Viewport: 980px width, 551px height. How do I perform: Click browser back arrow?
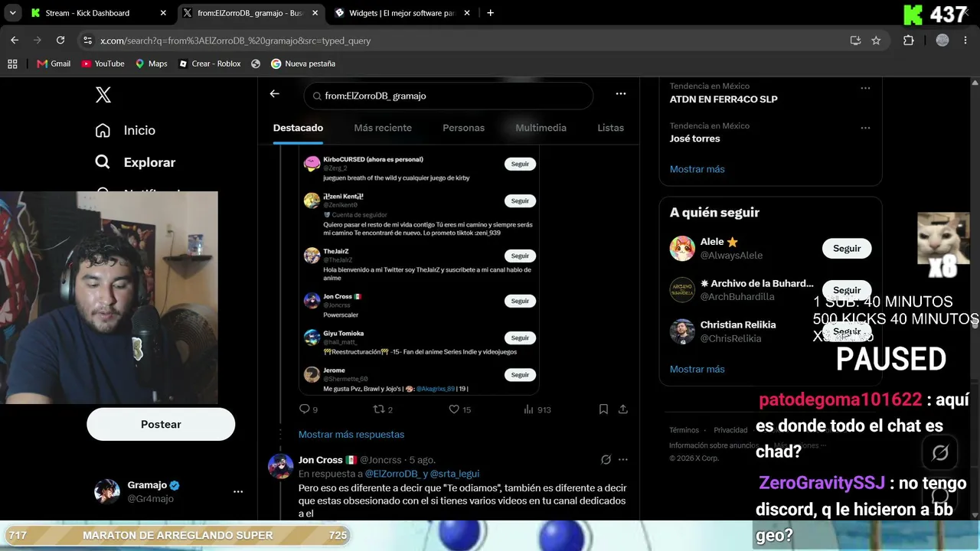coord(15,41)
